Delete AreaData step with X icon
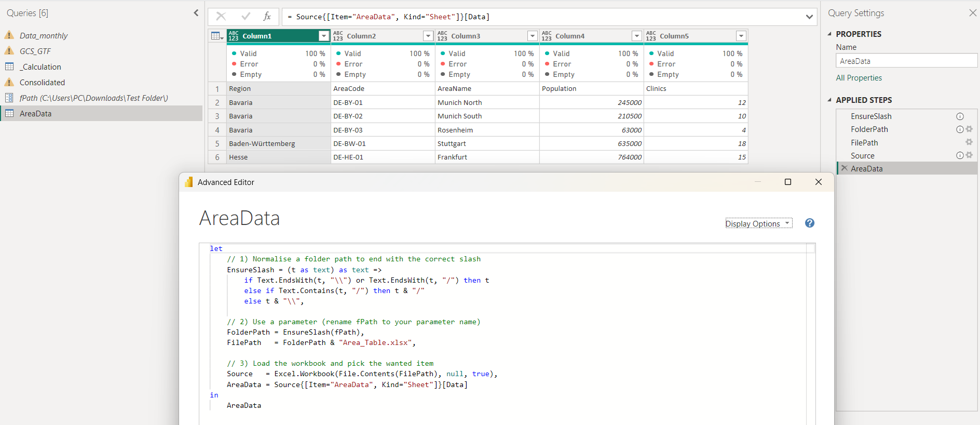Image resolution: width=980 pixels, height=425 pixels. coord(845,168)
